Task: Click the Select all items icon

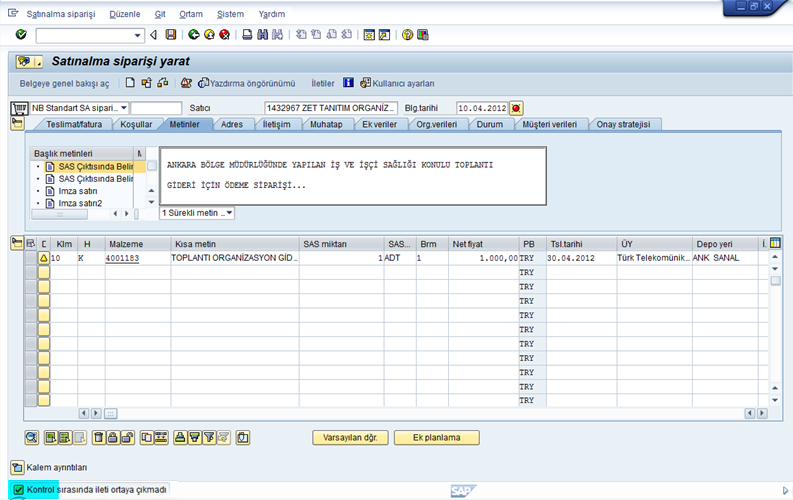Action: [x=51, y=437]
